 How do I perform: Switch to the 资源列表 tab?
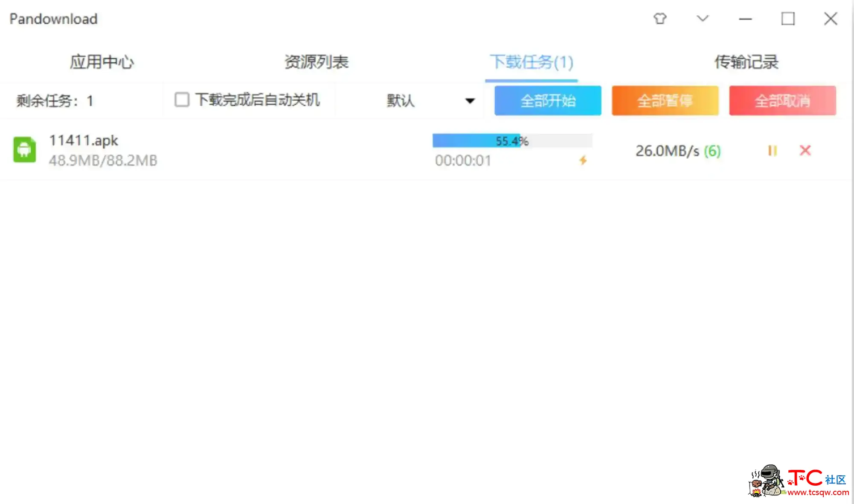tap(317, 62)
